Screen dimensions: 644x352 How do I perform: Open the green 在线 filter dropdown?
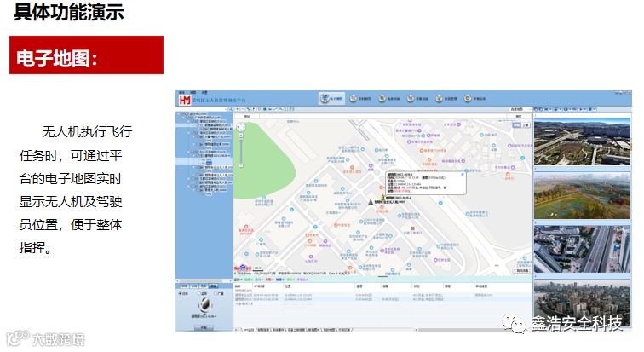pyautogui.click(x=249, y=280)
